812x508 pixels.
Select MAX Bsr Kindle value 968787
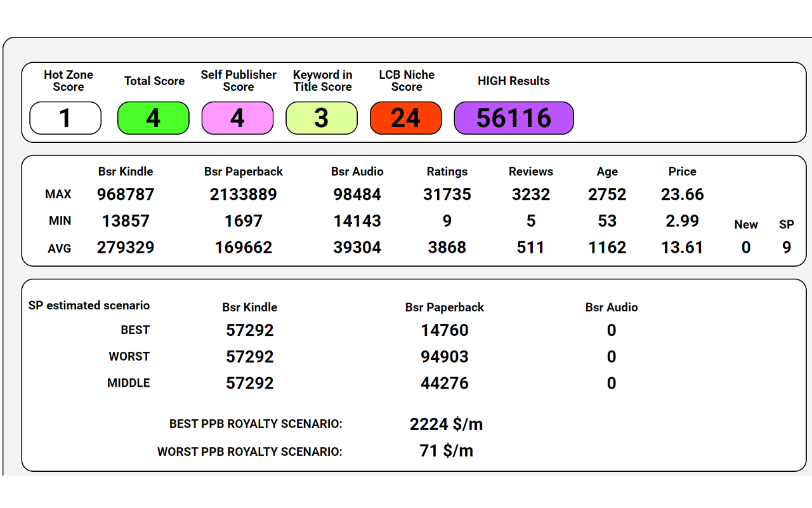click(126, 194)
